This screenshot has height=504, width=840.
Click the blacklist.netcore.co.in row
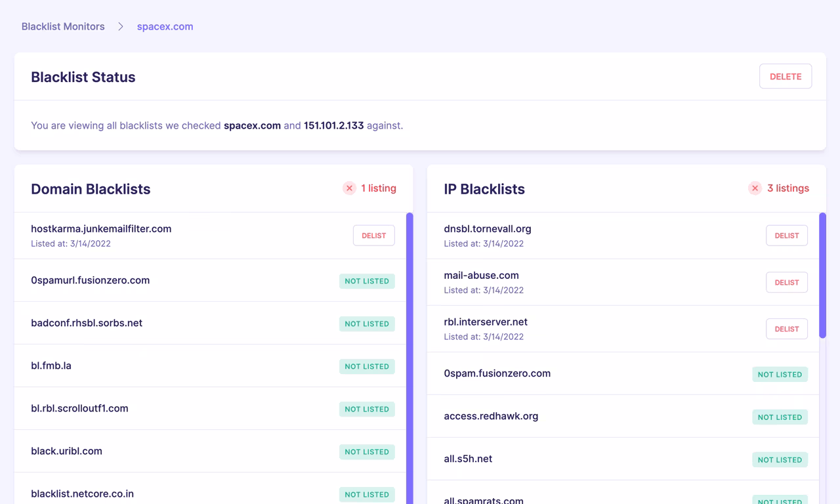[197, 493]
